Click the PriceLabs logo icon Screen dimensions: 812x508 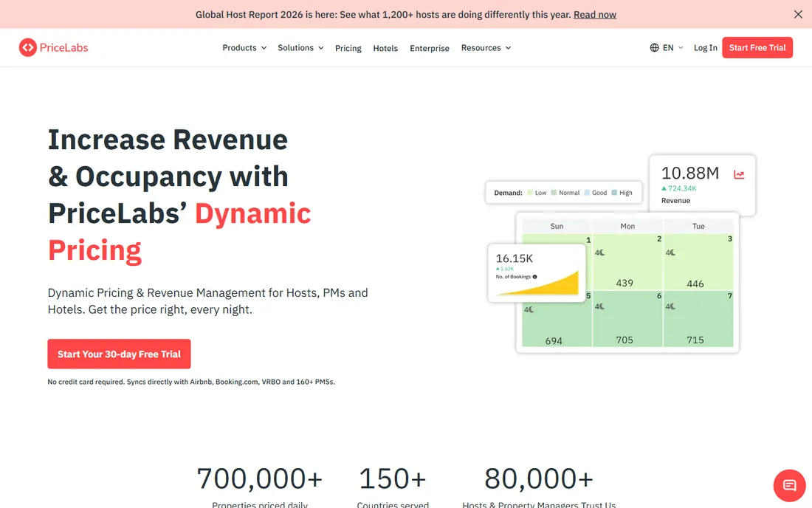pos(28,48)
